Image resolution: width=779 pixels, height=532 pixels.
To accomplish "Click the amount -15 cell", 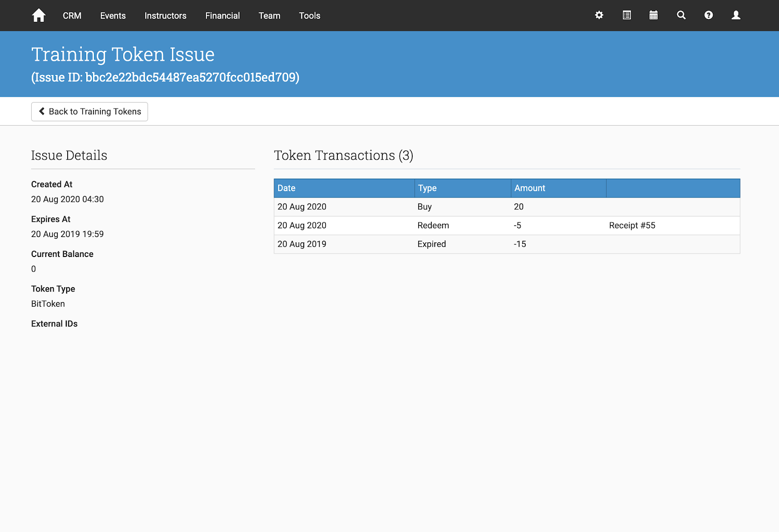I will pos(558,244).
